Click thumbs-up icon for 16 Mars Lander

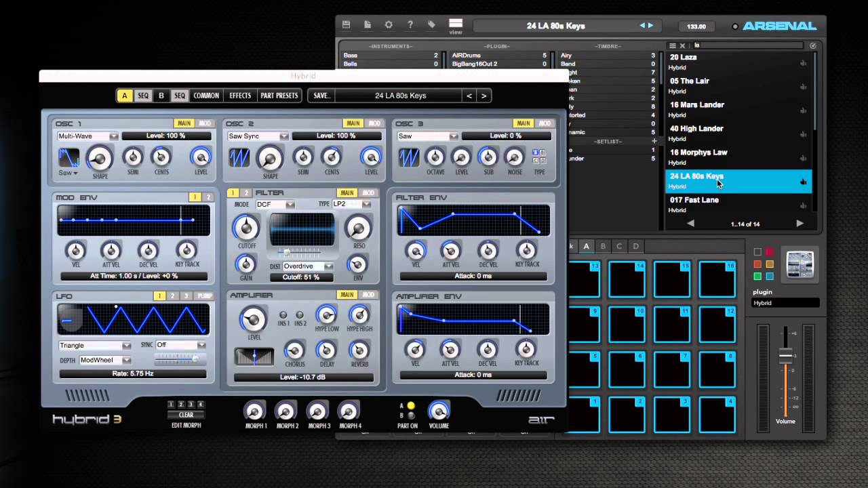[804, 110]
